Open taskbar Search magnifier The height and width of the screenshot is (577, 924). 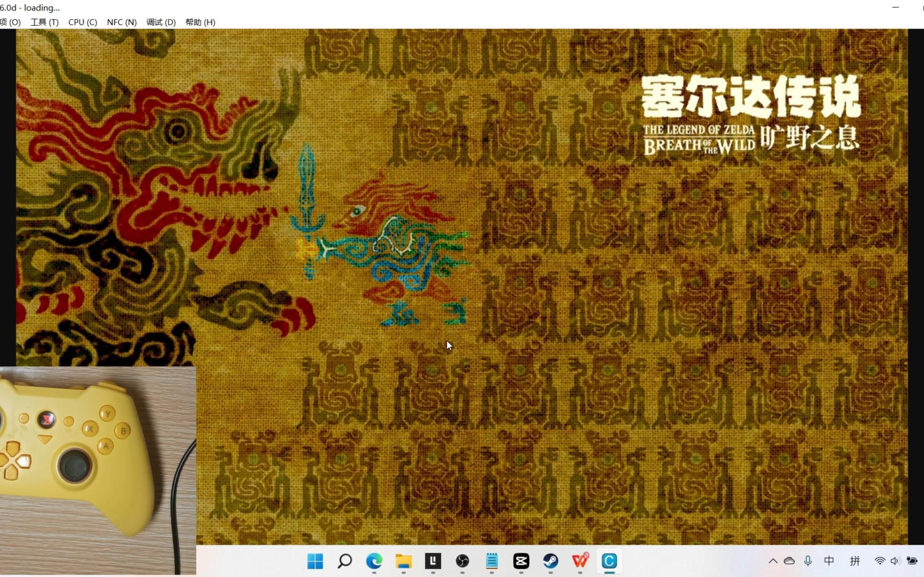(345, 561)
